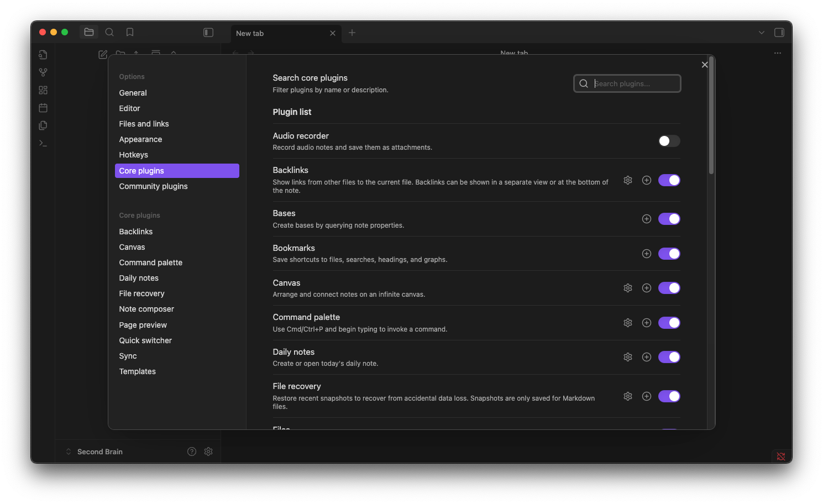Viewport: 823px width, 504px height.
Task: Open the terminal icon in the left ribbon
Action: click(43, 143)
